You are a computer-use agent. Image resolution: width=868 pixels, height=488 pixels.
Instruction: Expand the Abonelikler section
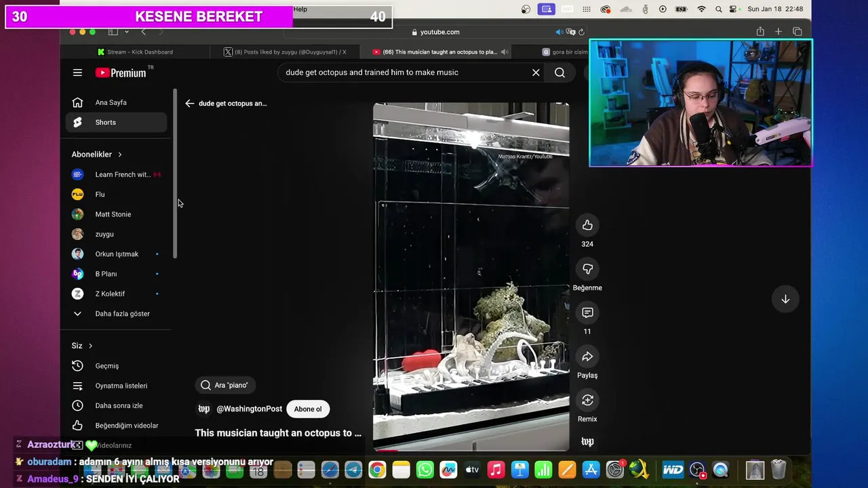pyautogui.click(x=97, y=155)
